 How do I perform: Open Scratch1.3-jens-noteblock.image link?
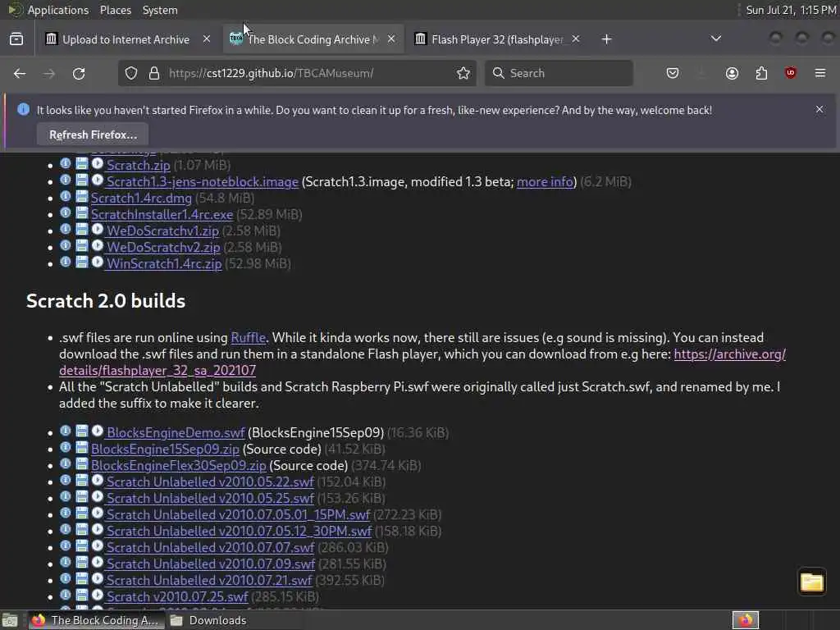203,181
